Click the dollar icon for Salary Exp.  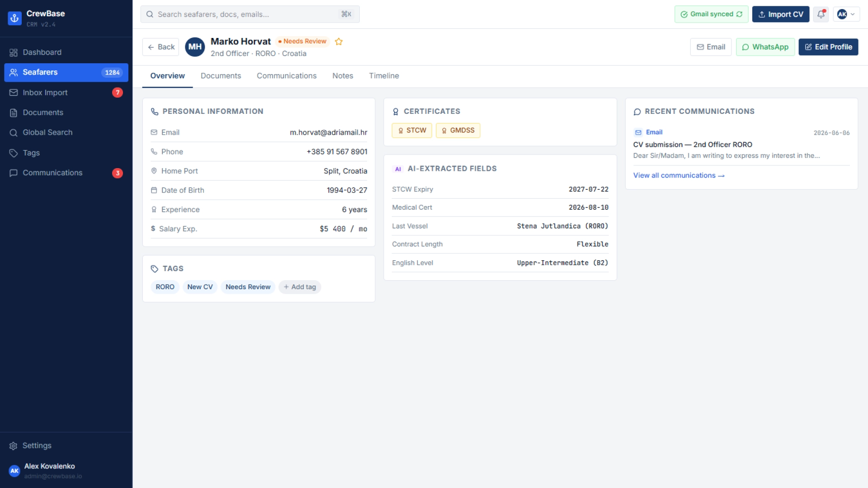153,229
